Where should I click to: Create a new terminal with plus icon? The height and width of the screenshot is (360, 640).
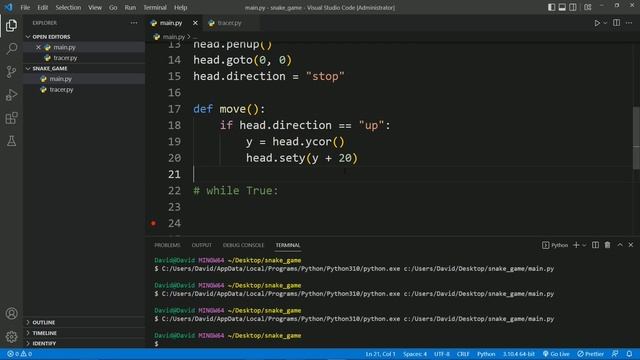[576, 245]
